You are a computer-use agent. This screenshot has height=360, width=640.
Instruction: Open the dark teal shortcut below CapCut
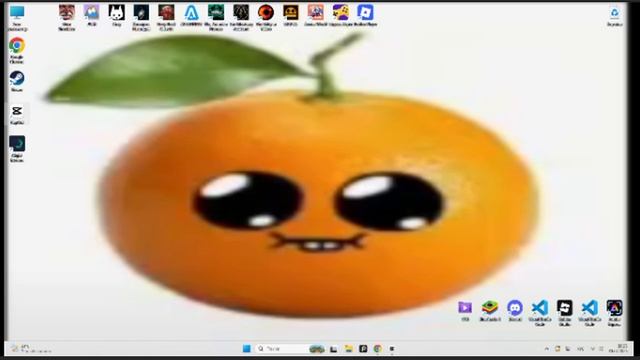click(x=17, y=149)
